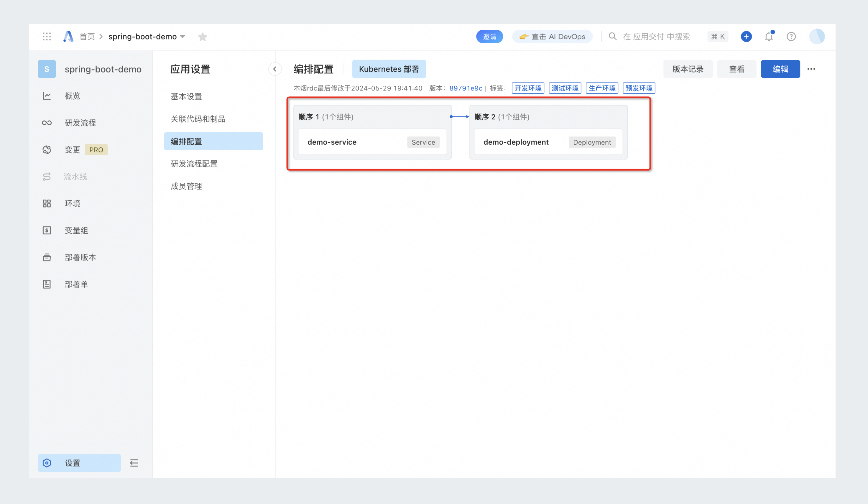The height and width of the screenshot is (504, 868).
Task: Toggle the 开发环境 (Dev Environment) tag
Action: [x=528, y=88]
